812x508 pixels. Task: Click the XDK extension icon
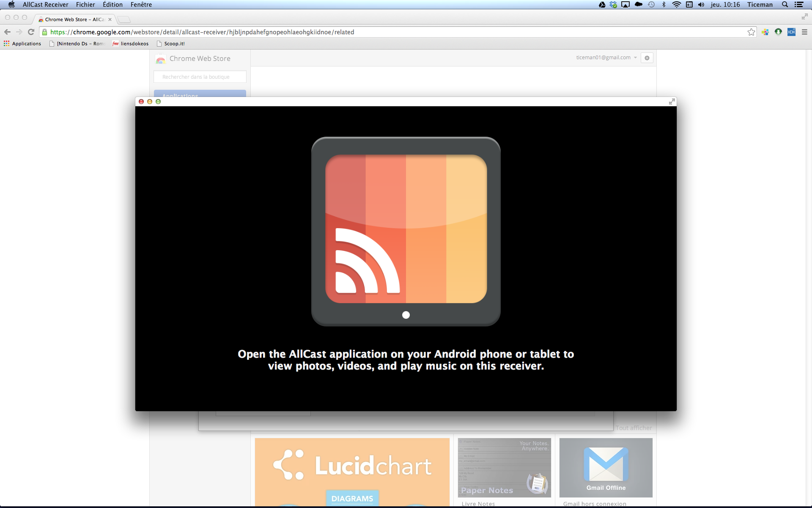(791, 32)
